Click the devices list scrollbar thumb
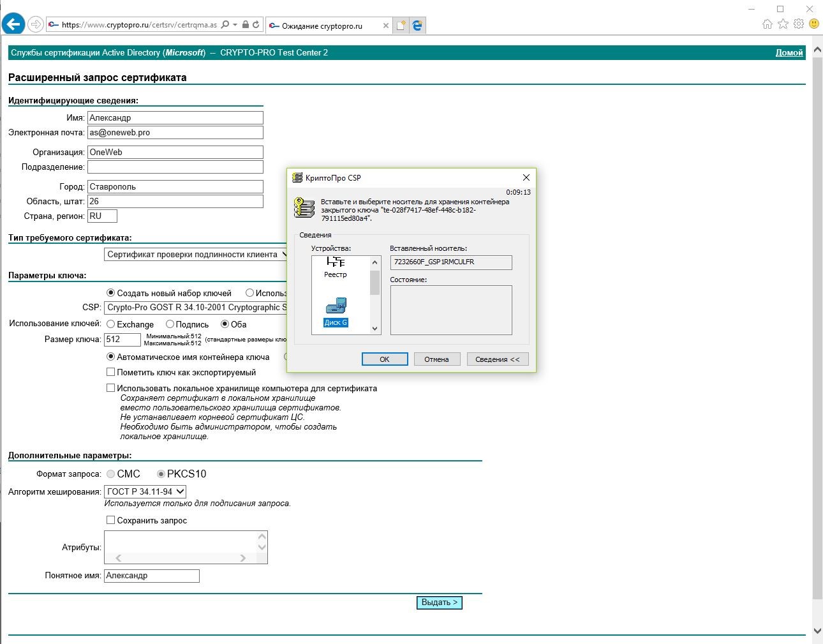This screenshot has width=823, height=644. pyautogui.click(x=374, y=283)
